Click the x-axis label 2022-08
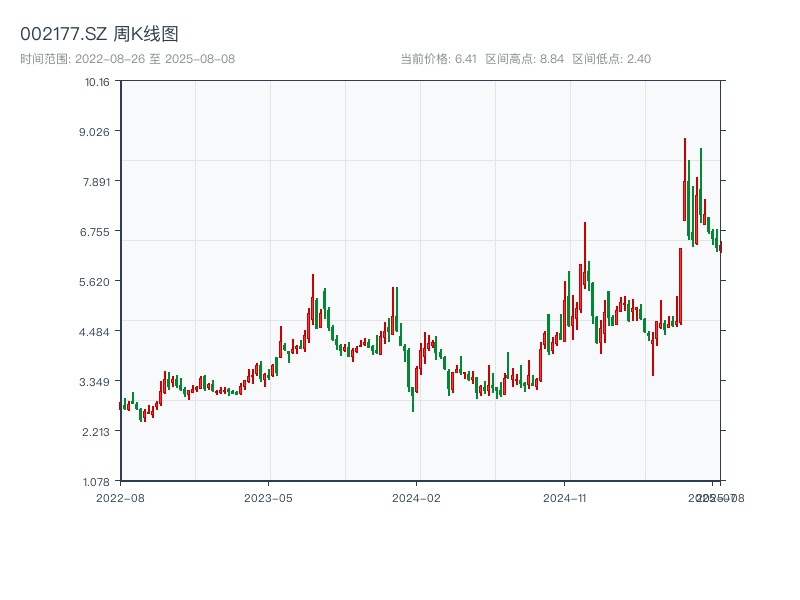Image resolution: width=800 pixels, height=600 pixels. tap(120, 498)
